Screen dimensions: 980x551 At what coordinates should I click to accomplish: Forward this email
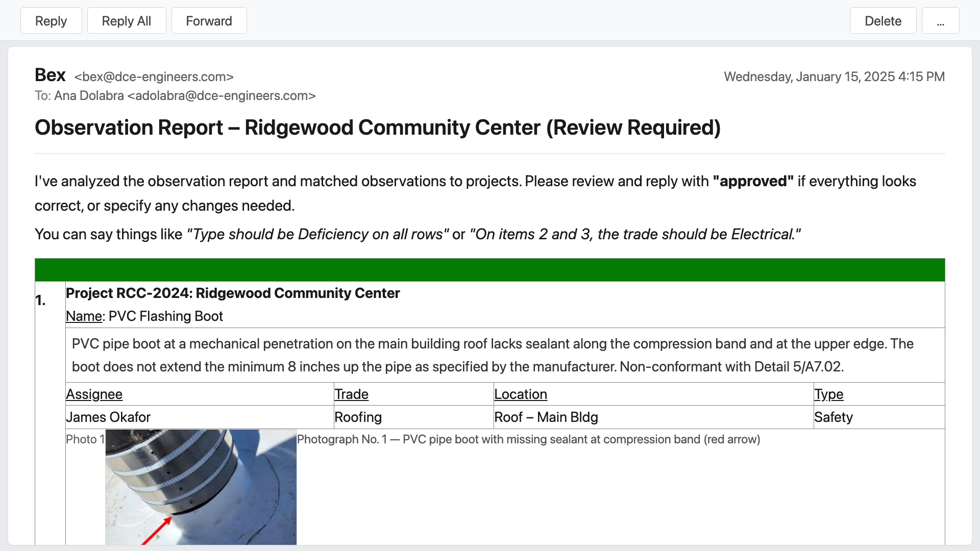click(209, 21)
